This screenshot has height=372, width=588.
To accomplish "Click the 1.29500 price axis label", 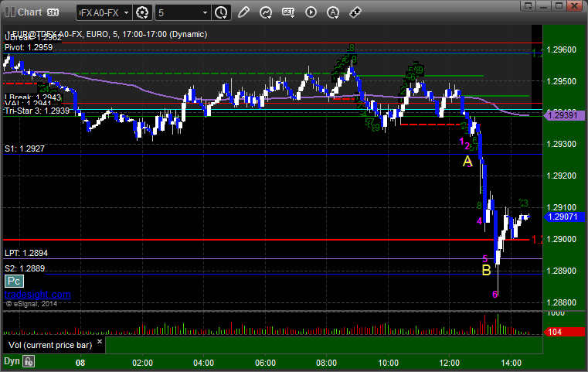I will 562,81.
